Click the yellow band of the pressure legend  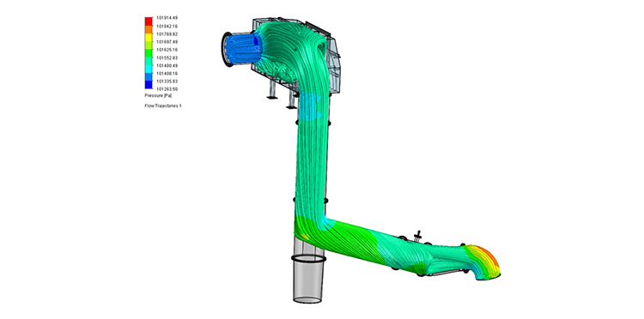tap(149, 38)
